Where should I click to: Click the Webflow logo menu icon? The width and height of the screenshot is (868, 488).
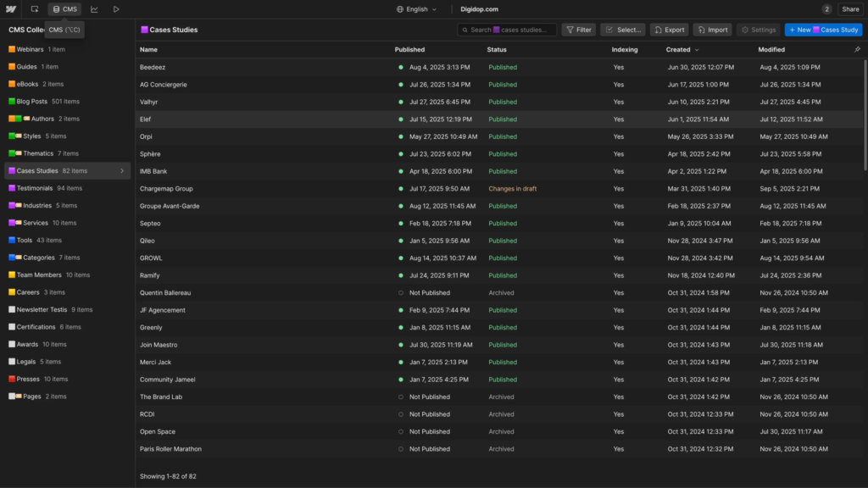coord(11,9)
